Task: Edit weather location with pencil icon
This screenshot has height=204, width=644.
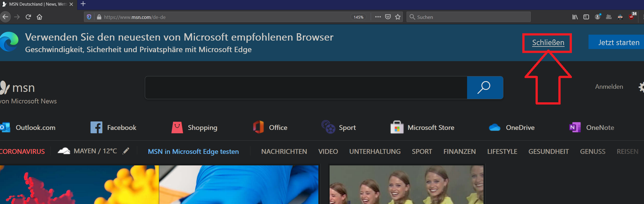Action: 126,151
